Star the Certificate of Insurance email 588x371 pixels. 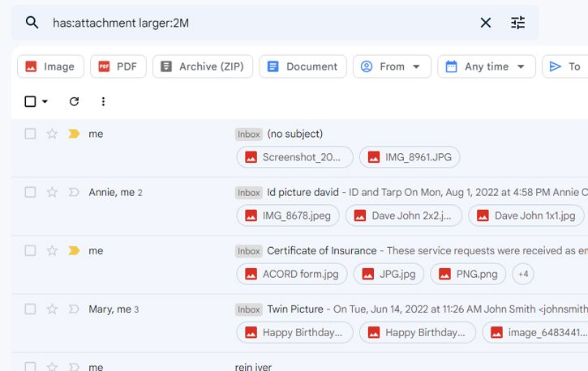coord(52,250)
